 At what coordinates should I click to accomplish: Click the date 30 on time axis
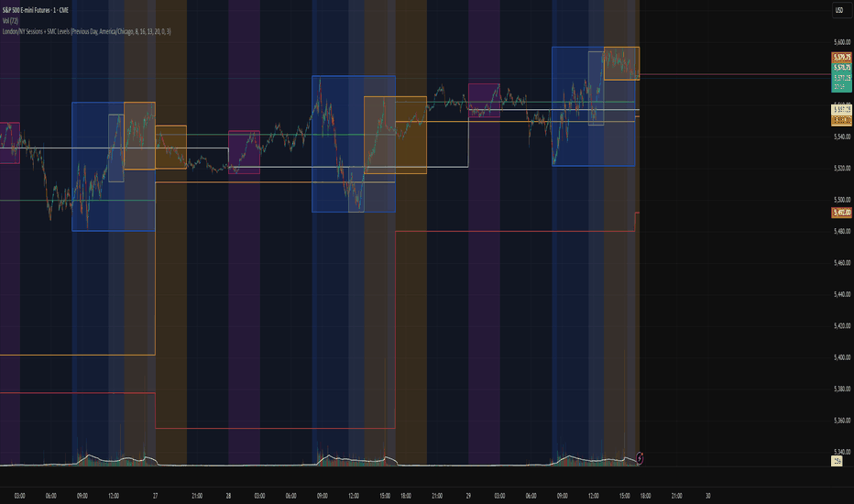point(708,496)
